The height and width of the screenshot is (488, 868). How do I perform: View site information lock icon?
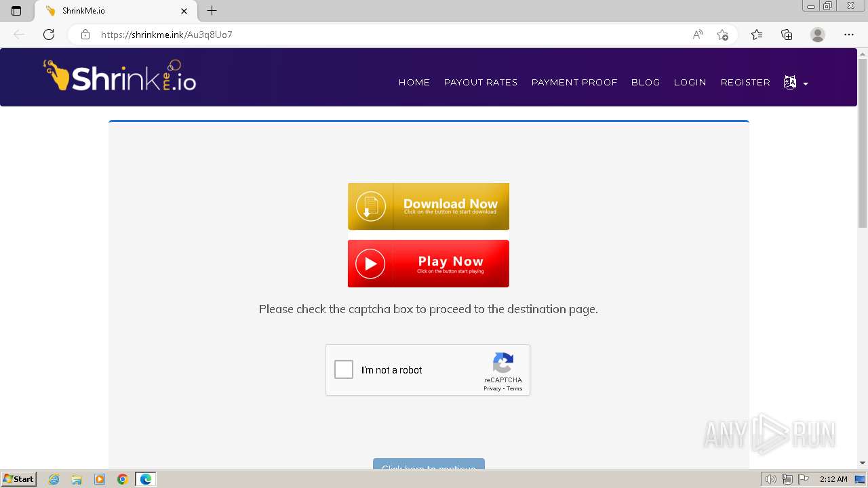point(85,35)
